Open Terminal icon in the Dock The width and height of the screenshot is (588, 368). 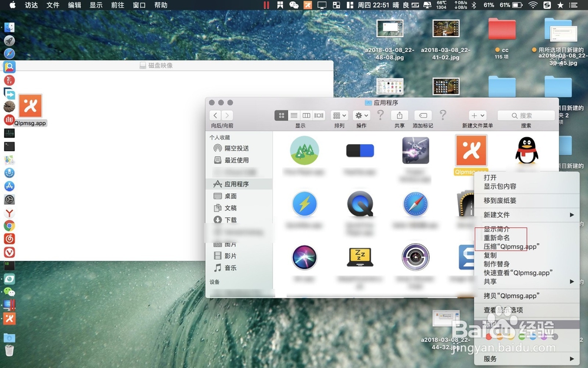point(9,147)
